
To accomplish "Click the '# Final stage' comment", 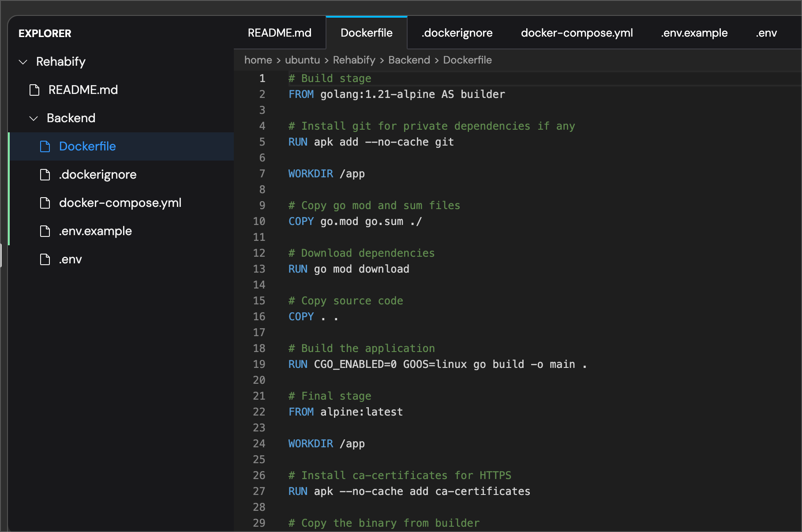I will click(330, 396).
